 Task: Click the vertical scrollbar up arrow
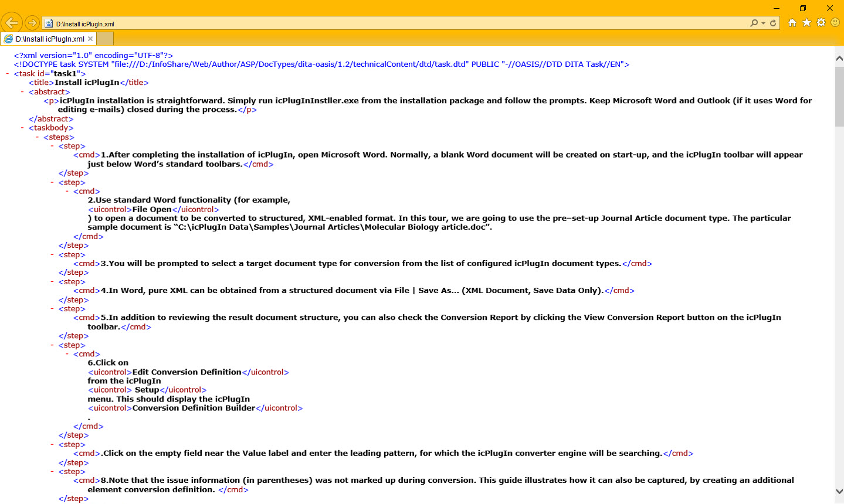point(839,58)
